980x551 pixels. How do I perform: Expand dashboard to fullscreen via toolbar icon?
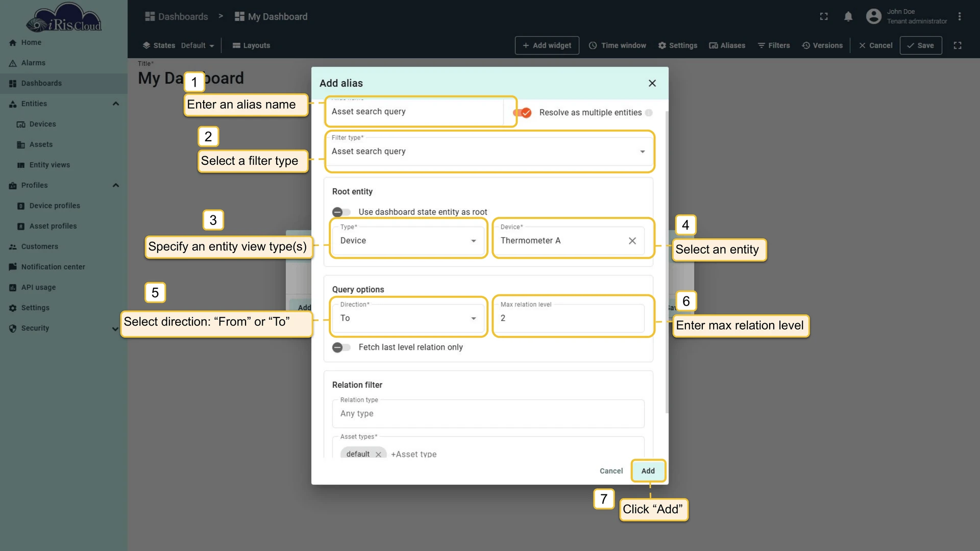pyautogui.click(x=957, y=45)
